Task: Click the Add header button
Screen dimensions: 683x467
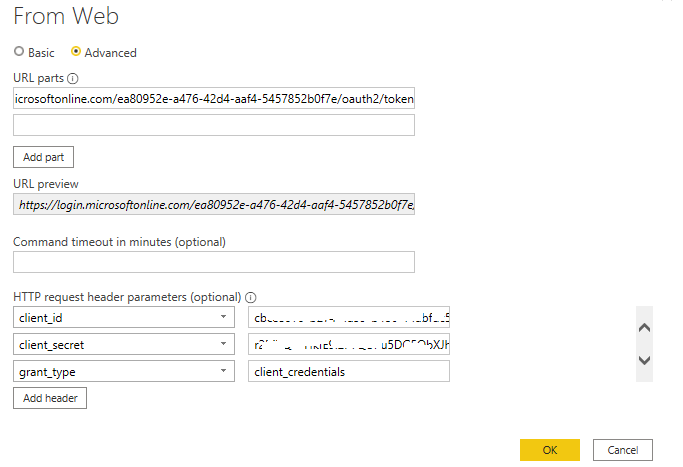Action: [x=50, y=398]
